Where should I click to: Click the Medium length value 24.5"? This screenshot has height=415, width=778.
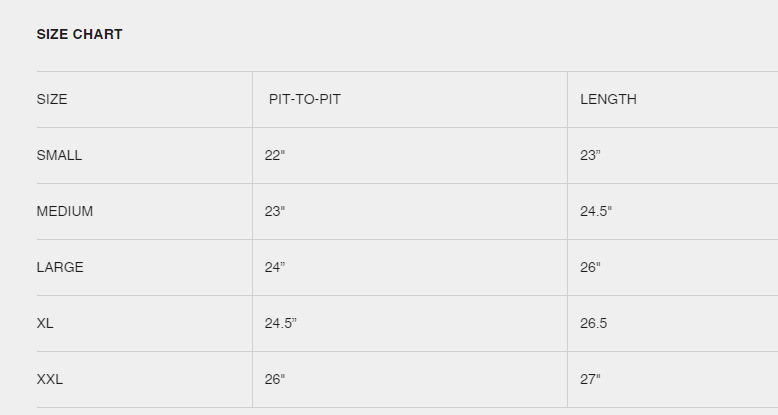tap(596, 211)
